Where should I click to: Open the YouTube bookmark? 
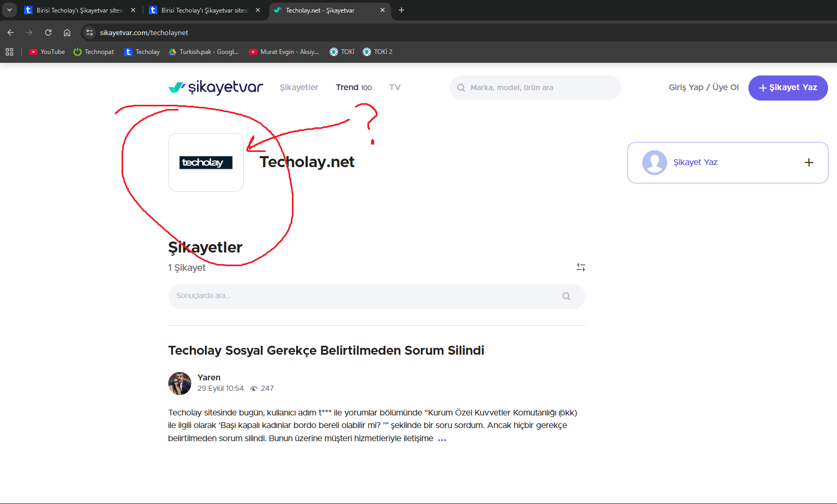pyautogui.click(x=47, y=52)
